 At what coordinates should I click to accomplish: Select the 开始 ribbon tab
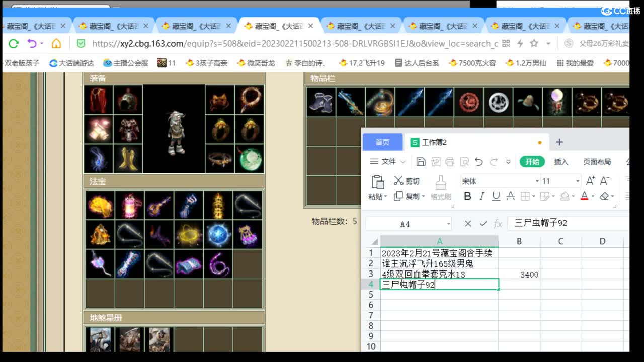[532, 162]
